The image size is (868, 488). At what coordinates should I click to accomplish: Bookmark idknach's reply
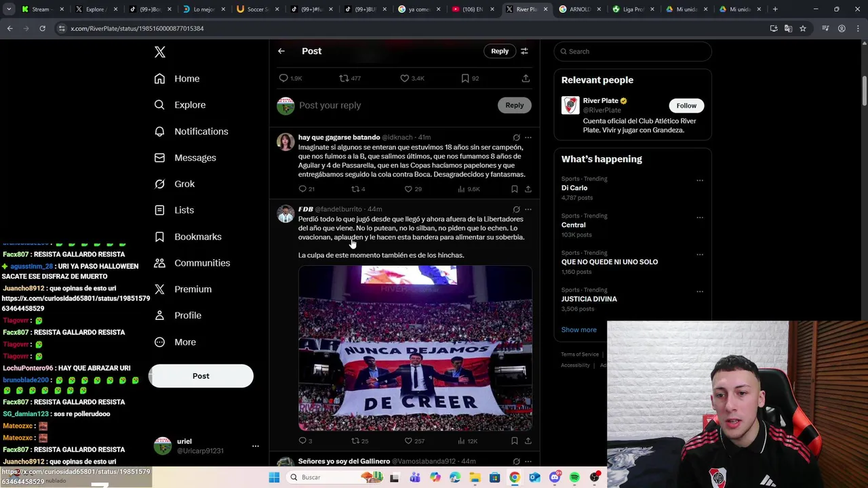(x=515, y=189)
